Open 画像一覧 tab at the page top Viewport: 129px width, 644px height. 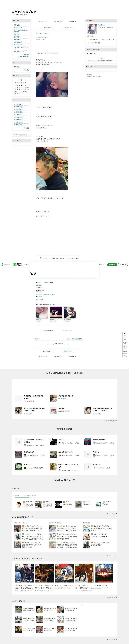coord(73,21)
